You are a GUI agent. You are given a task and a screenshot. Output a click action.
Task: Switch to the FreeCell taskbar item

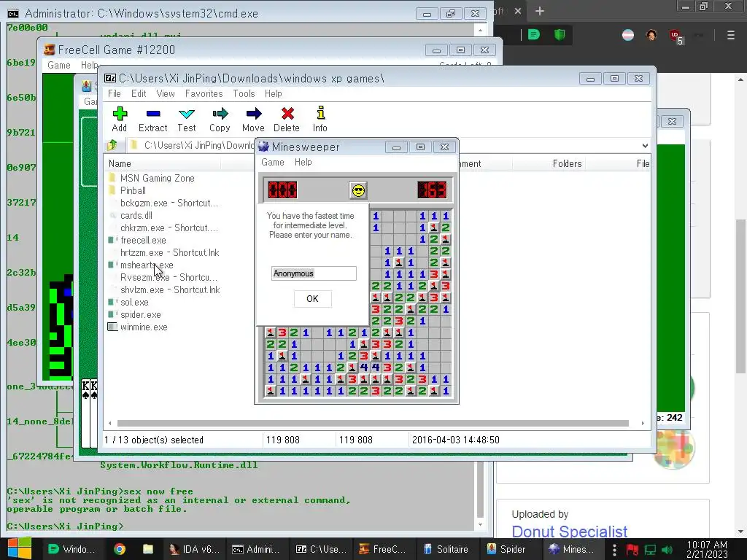pos(383,549)
